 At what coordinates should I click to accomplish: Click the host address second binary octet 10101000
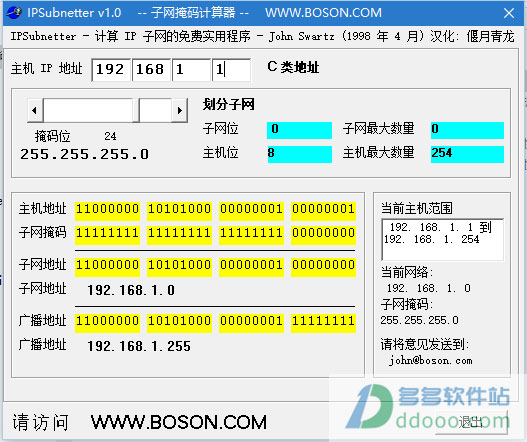coord(179,210)
